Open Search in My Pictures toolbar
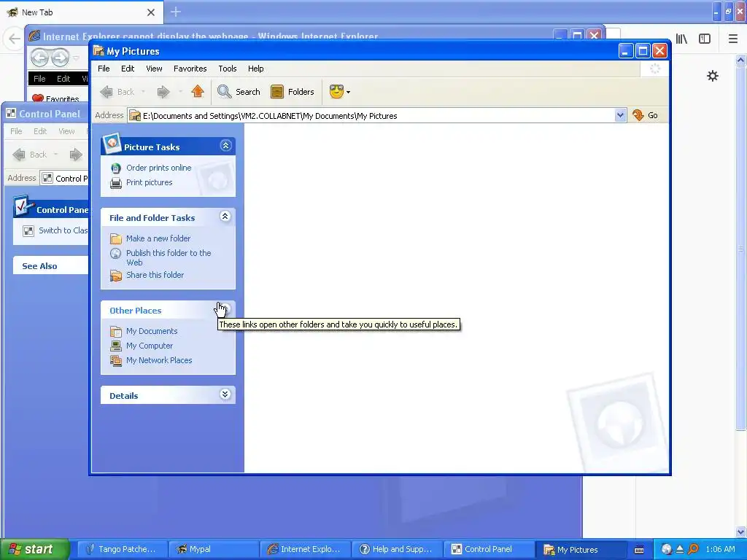The height and width of the screenshot is (560, 747). point(239,92)
